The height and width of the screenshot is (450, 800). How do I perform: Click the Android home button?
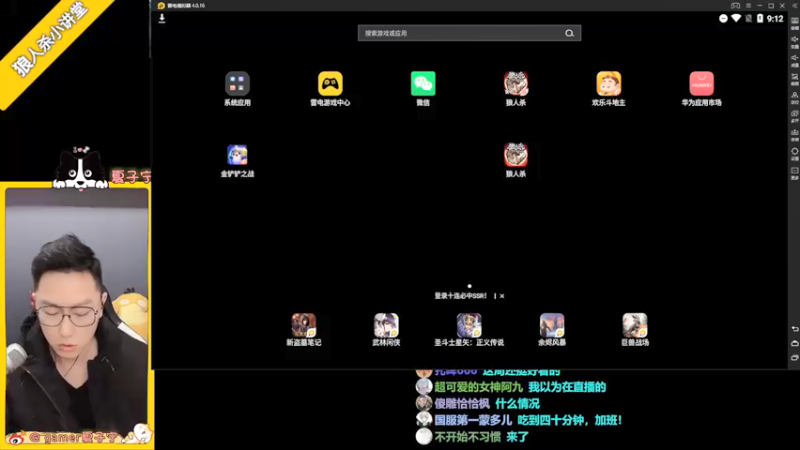794,343
